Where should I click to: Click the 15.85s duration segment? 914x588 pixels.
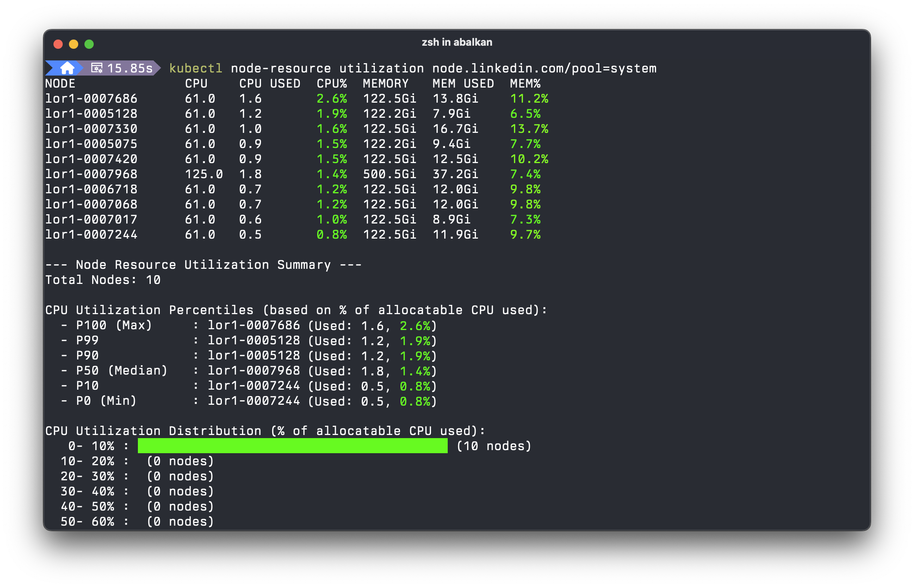pyautogui.click(x=130, y=69)
